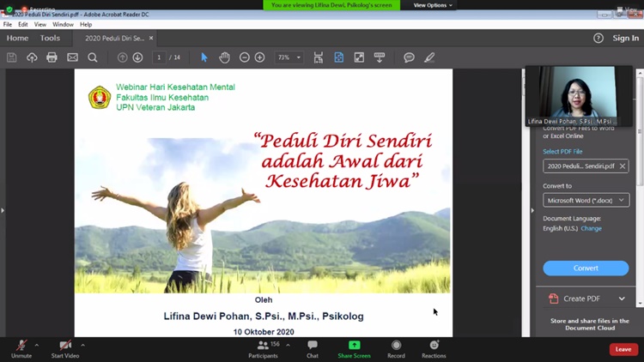Unmute the microphone in Zoom
The height and width of the screenshot is (362, 644).
tap(21, 347)
